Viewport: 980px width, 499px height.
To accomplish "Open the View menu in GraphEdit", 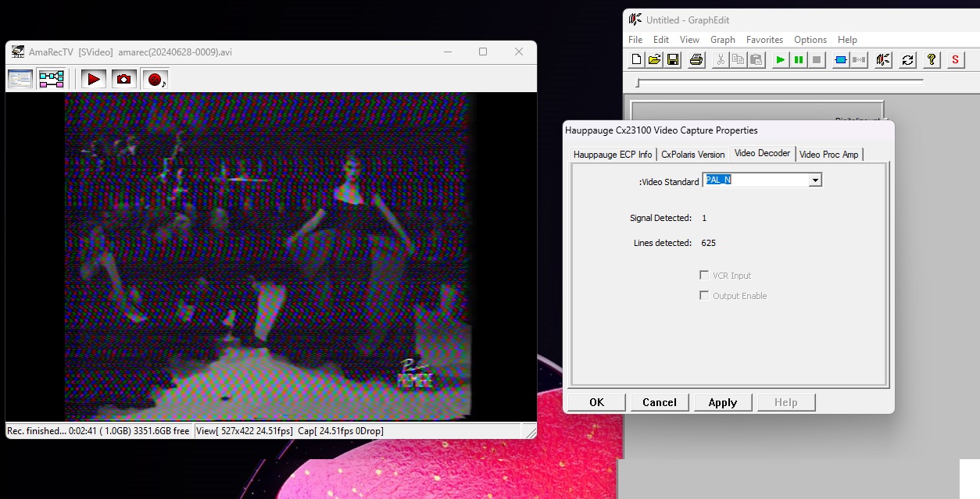I will point(689,40).
